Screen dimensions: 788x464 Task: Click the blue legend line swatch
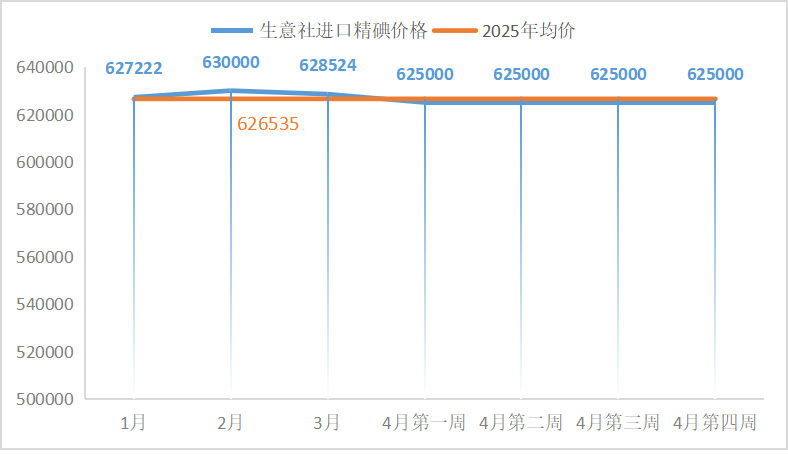[232, 31]
